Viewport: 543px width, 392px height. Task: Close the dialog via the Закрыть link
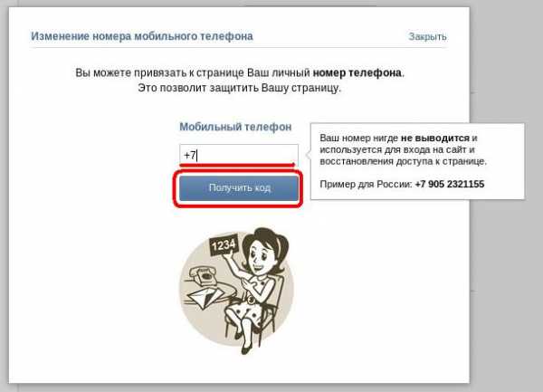pyautogui.click(x=427, y=36)
